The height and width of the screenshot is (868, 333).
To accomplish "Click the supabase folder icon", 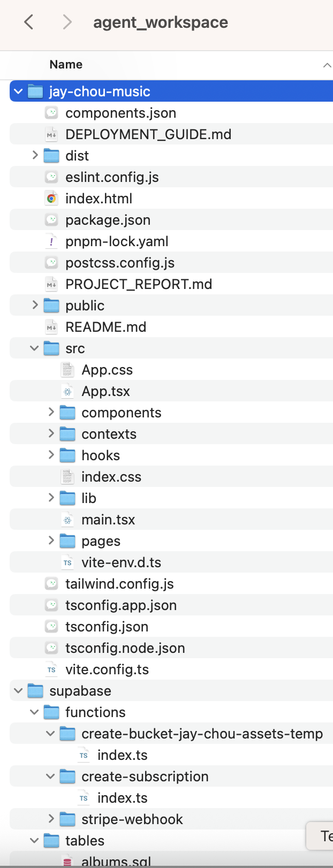I will tap(35, 691).
